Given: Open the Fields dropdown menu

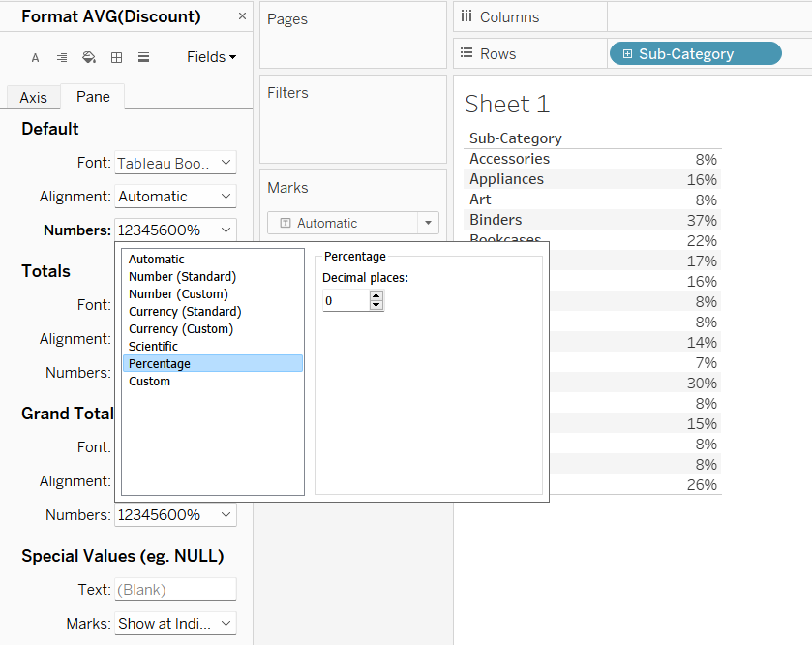Looking at the screenshot, I should coord(211,57).
